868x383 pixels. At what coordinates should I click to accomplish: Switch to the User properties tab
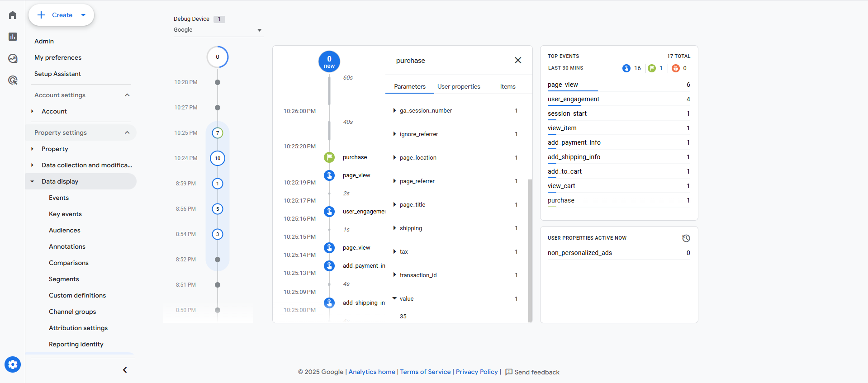(459, 86)
